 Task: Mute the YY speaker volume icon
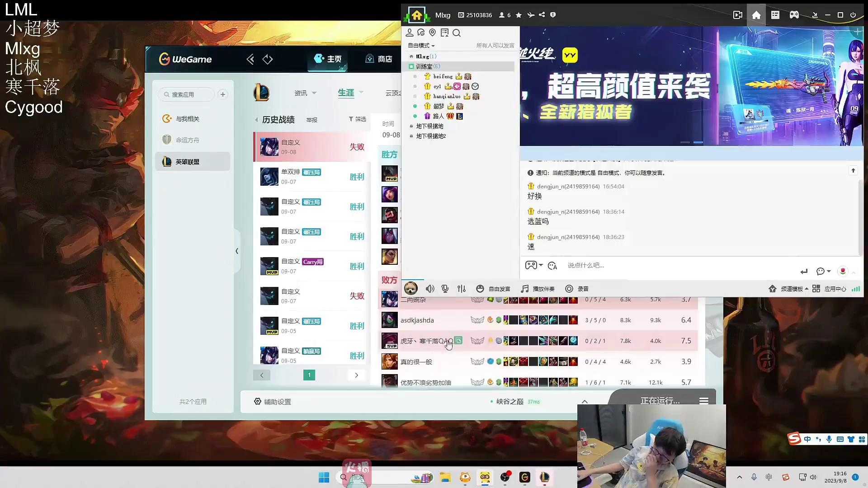pos(430,289)
